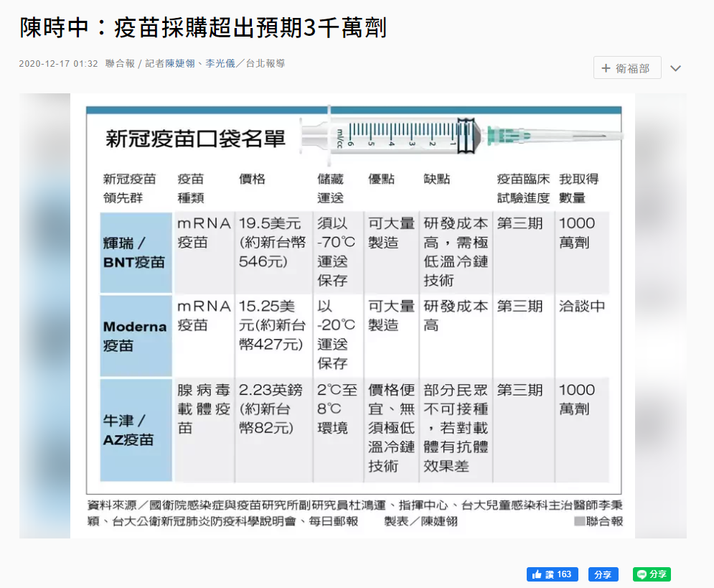The image size is (714, 588).
Task: Click the publish date 2020-12-17 01:32
Action: [58, 64]
